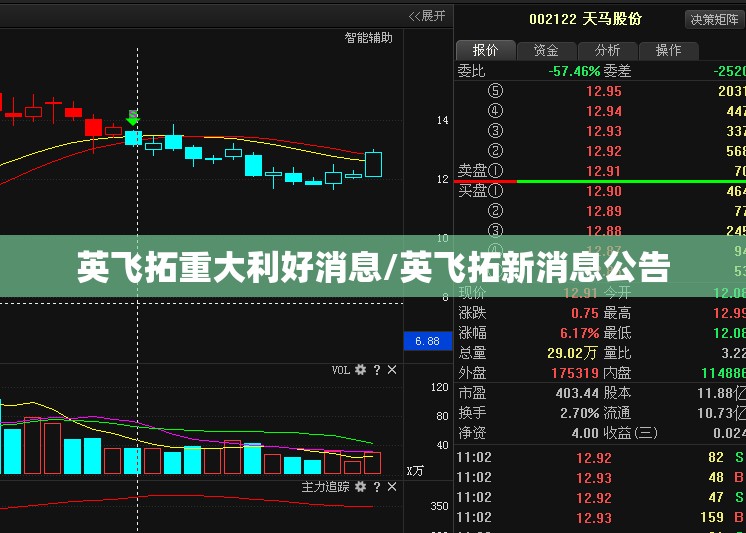The width and height of the screenshot is (746, 533).
Task: Click the 涨跌 value 0.75
Action: pos(585,313)
